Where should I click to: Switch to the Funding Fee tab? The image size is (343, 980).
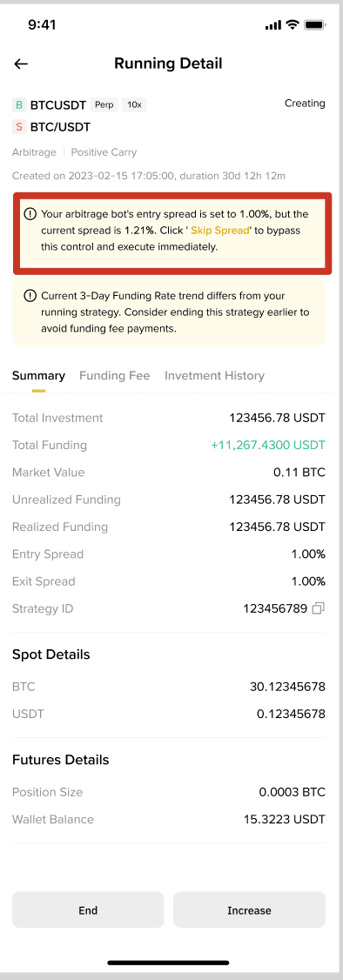coord(114,376)
